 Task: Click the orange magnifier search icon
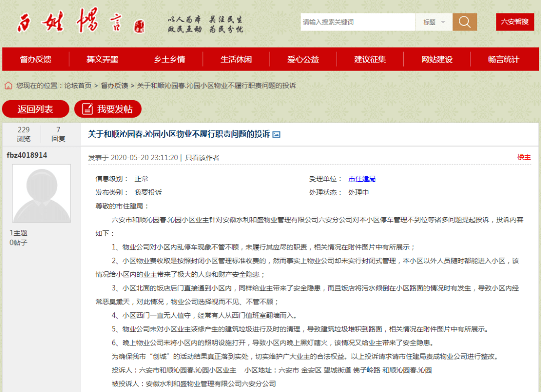click(464, 22)
